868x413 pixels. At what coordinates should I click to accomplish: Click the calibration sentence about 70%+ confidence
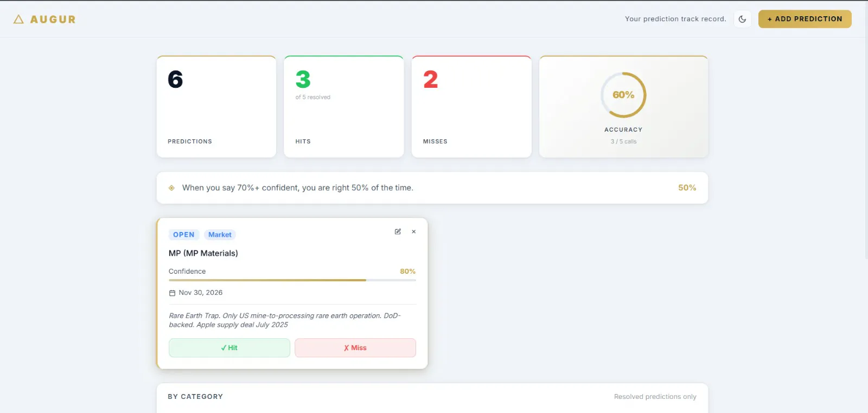point(298,188)
